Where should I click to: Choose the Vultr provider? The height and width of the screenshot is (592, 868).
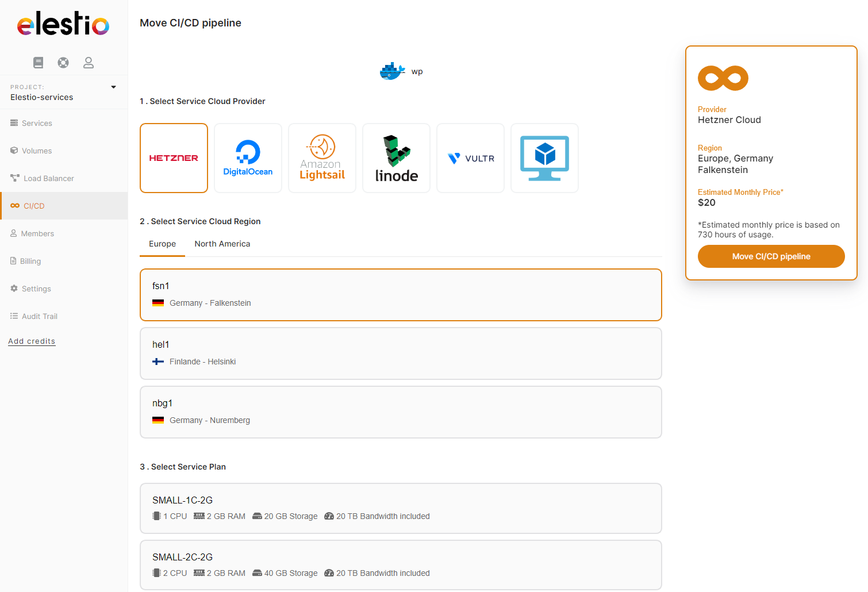coord(470,158)
